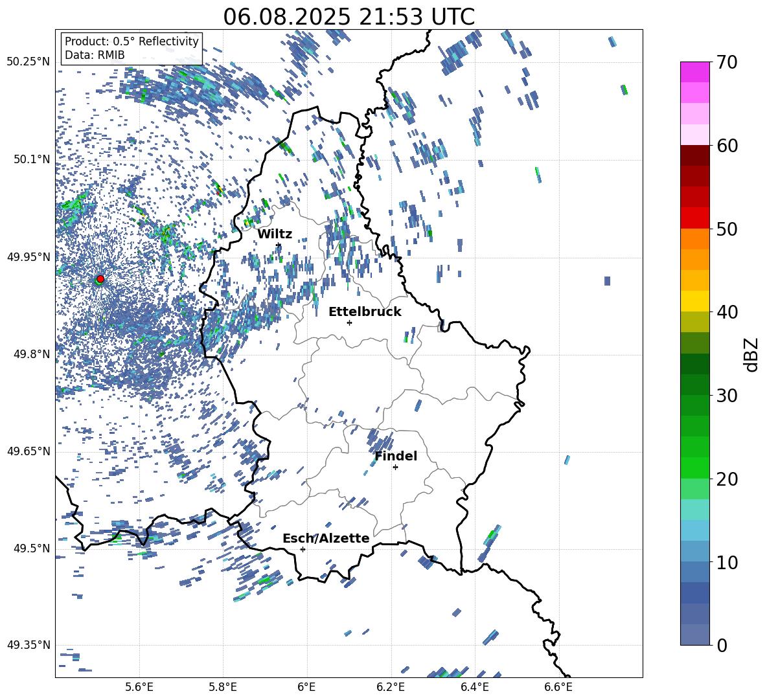This screenshot has height=700, width=767.
Task: Click the yellow colorbar segment near 40
Action: pos(694,301)
